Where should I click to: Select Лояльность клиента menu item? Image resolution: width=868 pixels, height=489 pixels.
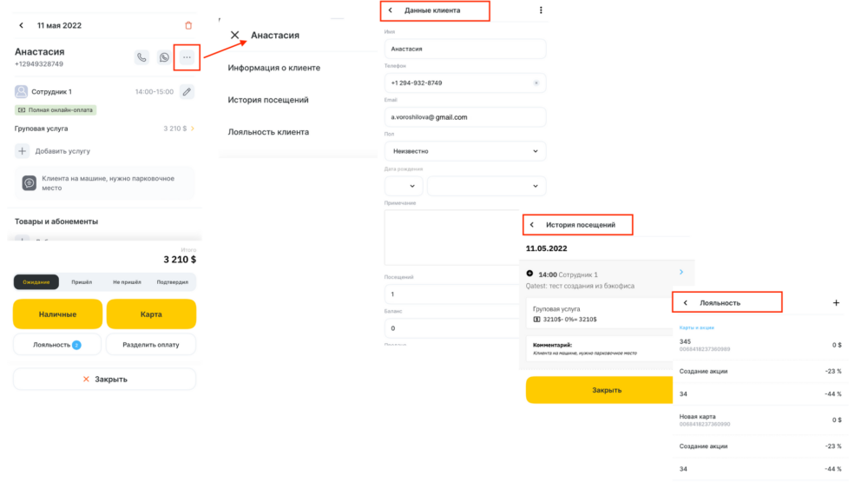(268, 132)
